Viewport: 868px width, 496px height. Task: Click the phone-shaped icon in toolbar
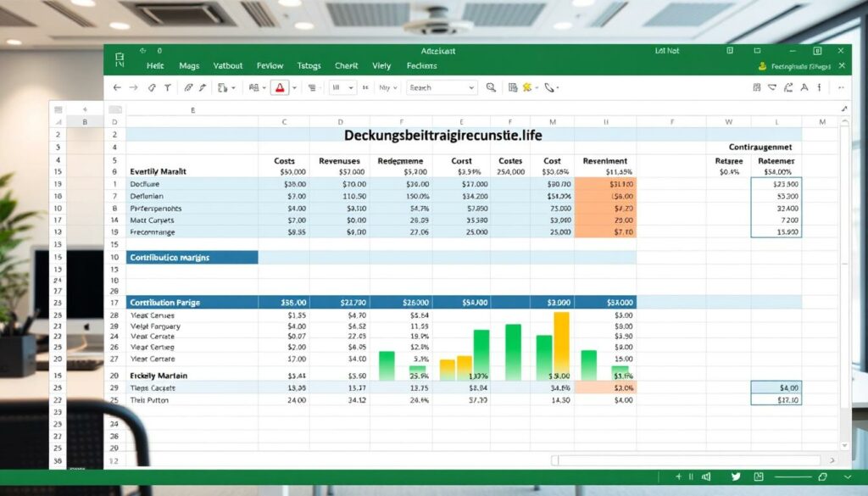549,87
